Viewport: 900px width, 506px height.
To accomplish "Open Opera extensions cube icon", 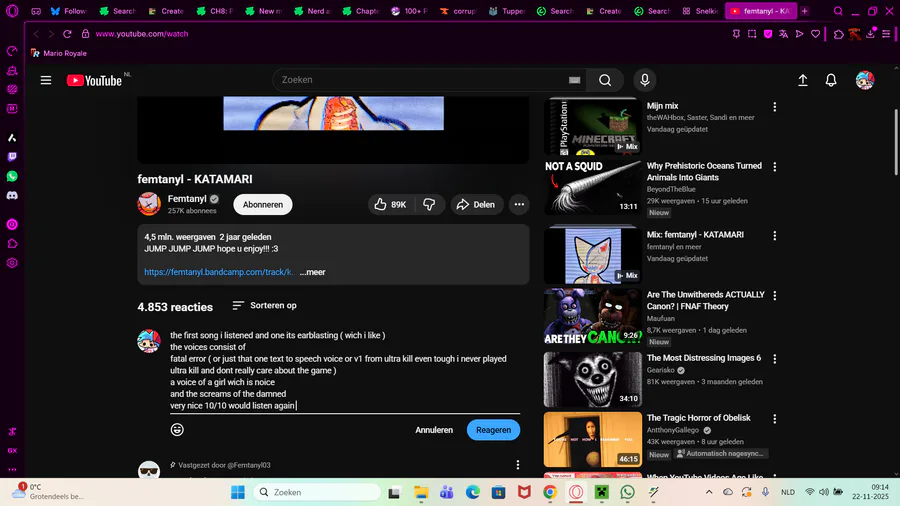I will point(839,34).
